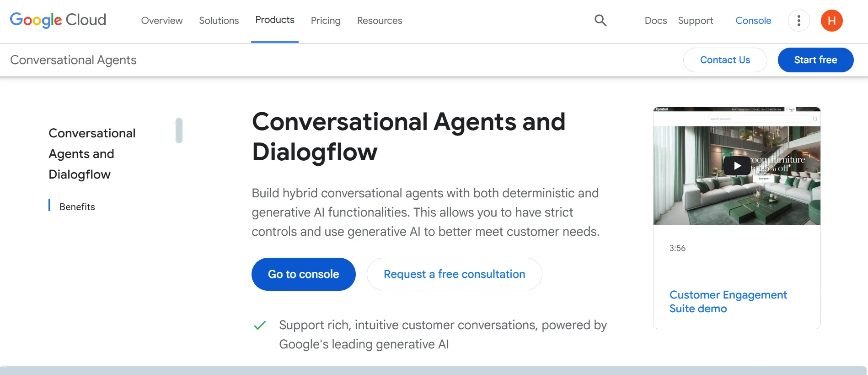This screenshot has height=375, width=868.
Task: Open the Solutions nav menu
Action: 219,21
